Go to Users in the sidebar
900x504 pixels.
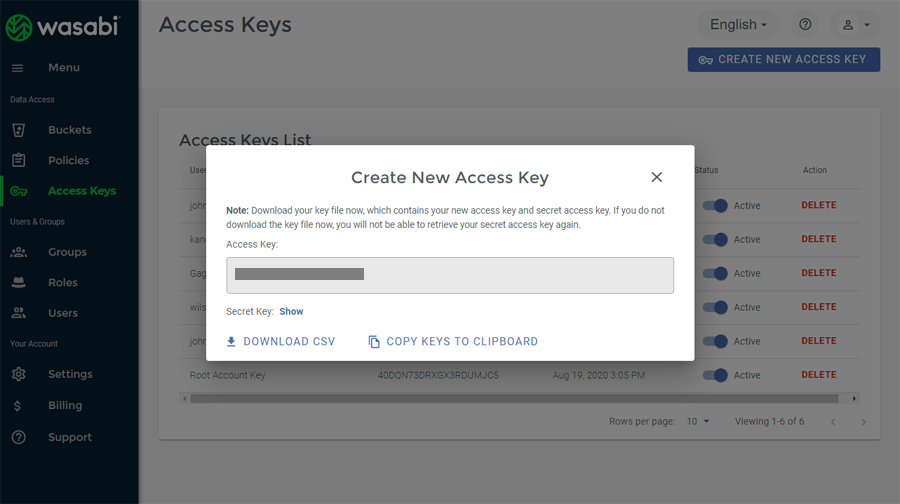tap(62, 313)
